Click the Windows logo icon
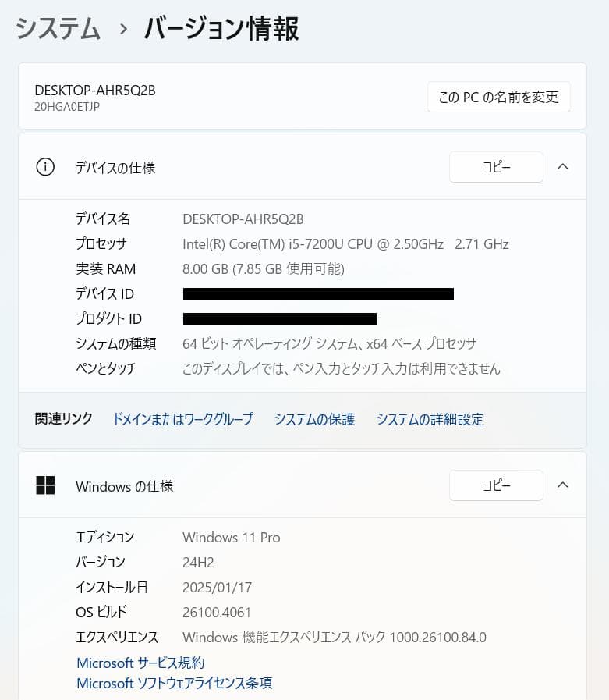This screenshot has width=609, height=700. click(x=45, y=485)
